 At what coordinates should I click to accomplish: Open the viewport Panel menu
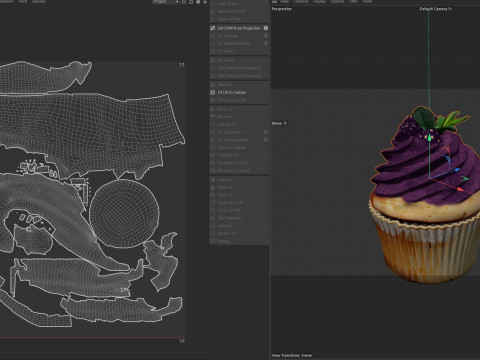tap(367, 2)
